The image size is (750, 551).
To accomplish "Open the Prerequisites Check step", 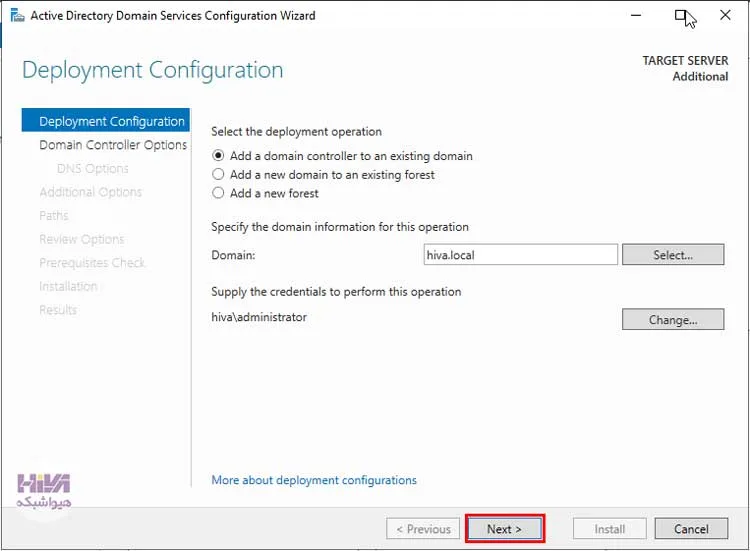I will pyautogui.click(x=92, y=263).
